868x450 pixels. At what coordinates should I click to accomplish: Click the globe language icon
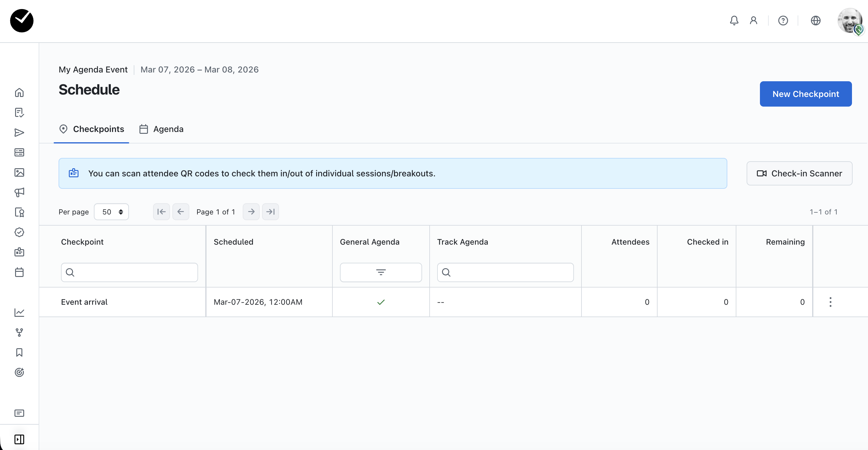click(x=815, y=21)
